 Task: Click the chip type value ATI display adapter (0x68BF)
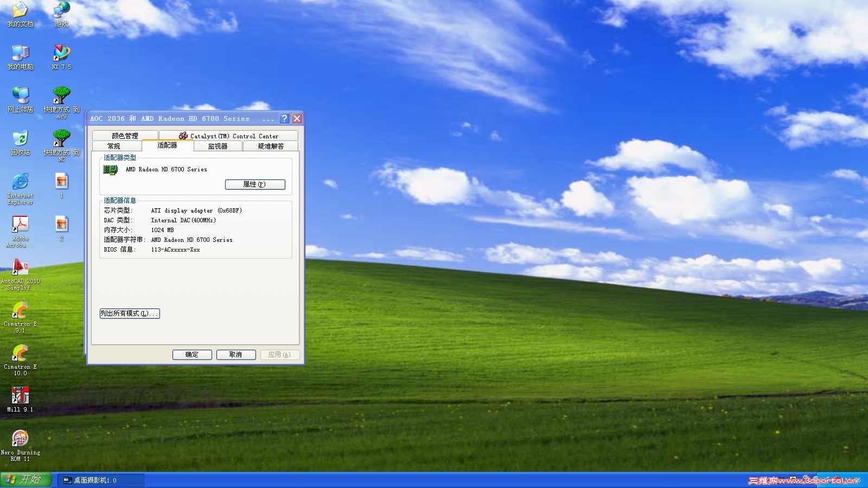[x=196, y=210]
